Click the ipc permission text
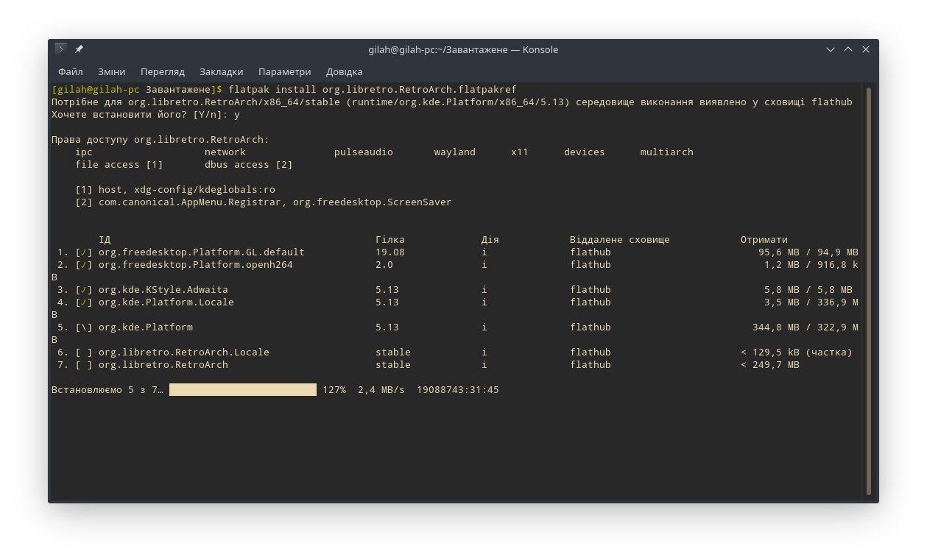The height and width of the screenshot is (560, 927). tap(83, 152)
